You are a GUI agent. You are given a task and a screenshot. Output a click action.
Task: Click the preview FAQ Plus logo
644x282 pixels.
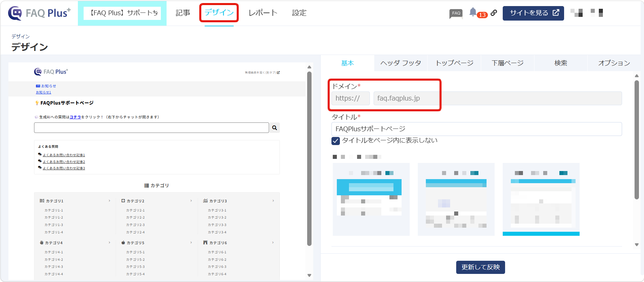pyautogui.click(x=51, y=72)
